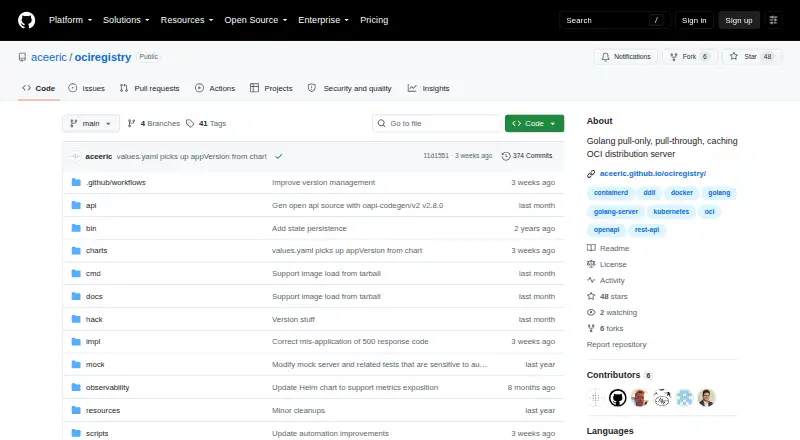Open the impl folder
Viewport: 800px width, 440px height.
pos(93,341)
